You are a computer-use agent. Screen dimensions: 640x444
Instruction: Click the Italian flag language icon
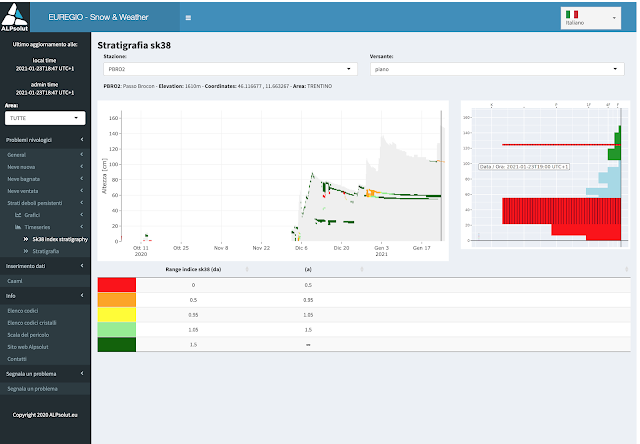click(x=572, y=14)
